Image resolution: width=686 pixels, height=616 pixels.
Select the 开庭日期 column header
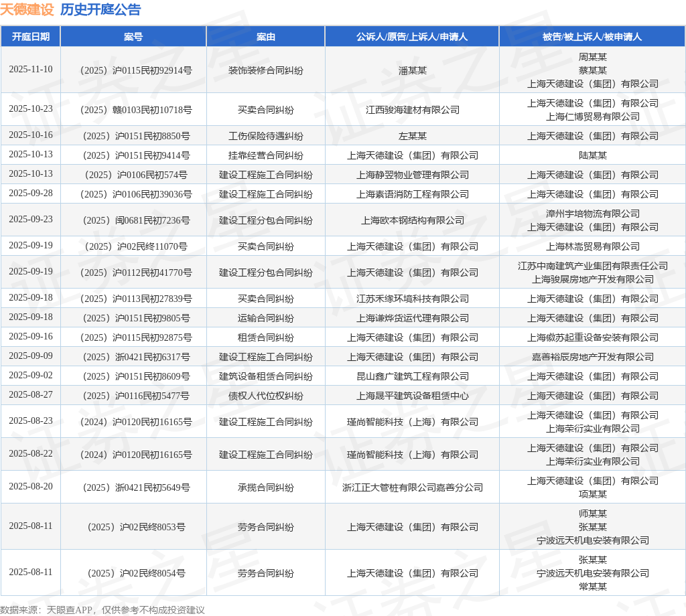(31, 37)
